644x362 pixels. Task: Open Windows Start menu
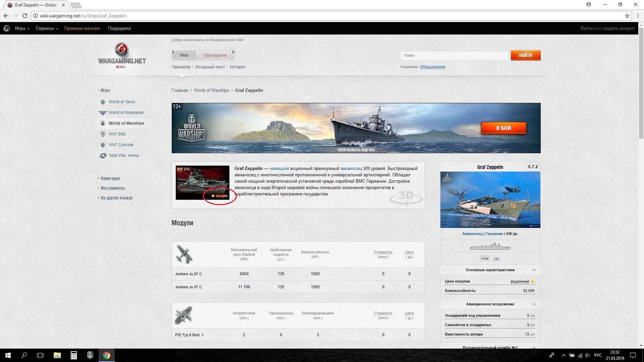click(x=8, y=355)
